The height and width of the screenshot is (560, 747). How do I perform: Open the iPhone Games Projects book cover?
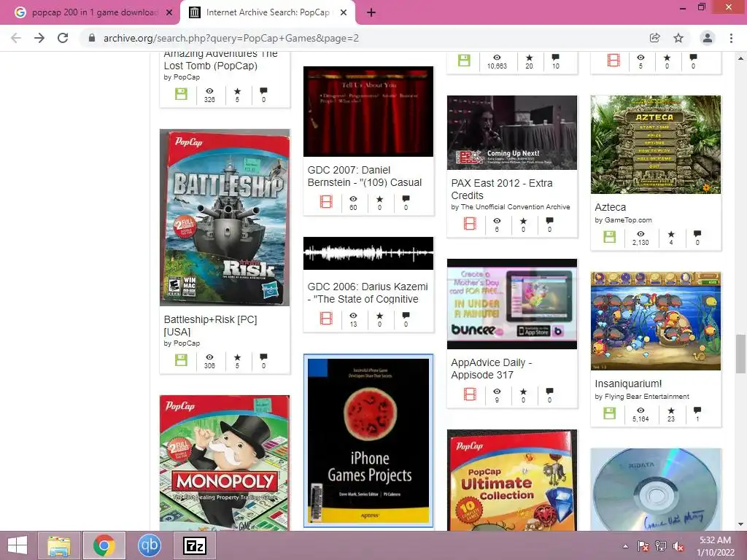point(368,441)
